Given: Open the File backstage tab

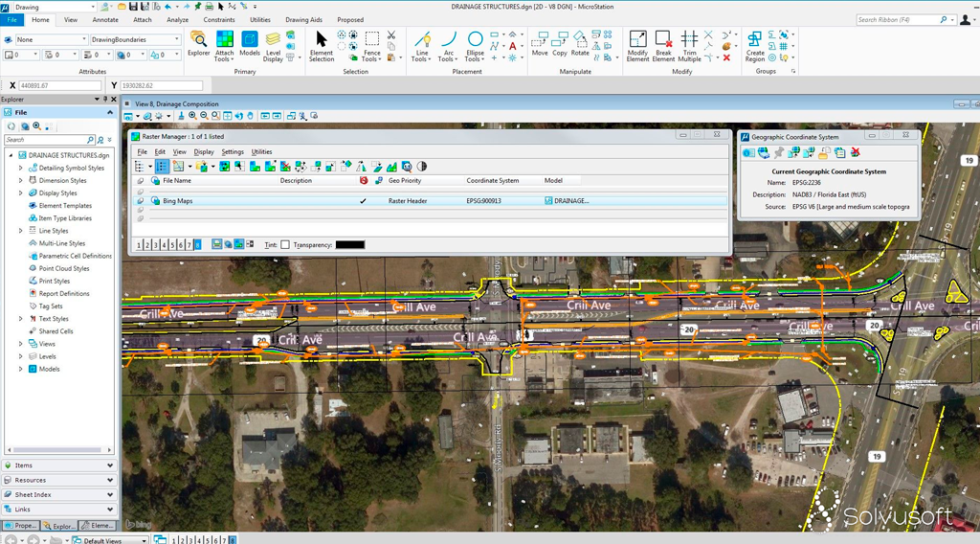Looking at the screenshot, I should point(11,20).
